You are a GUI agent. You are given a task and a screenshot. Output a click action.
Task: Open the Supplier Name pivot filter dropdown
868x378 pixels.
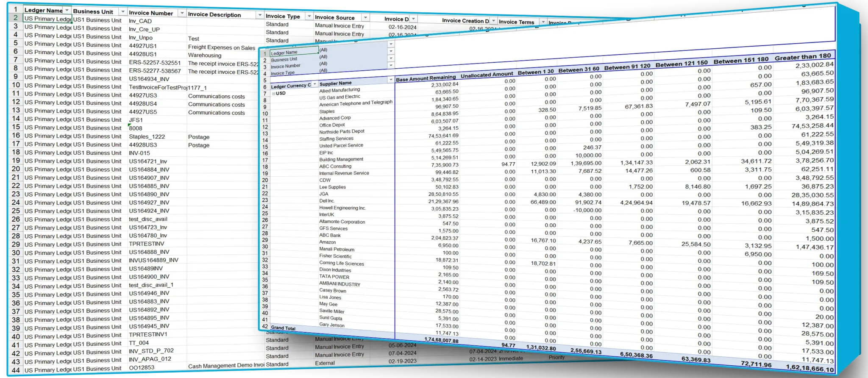point(390,80)
